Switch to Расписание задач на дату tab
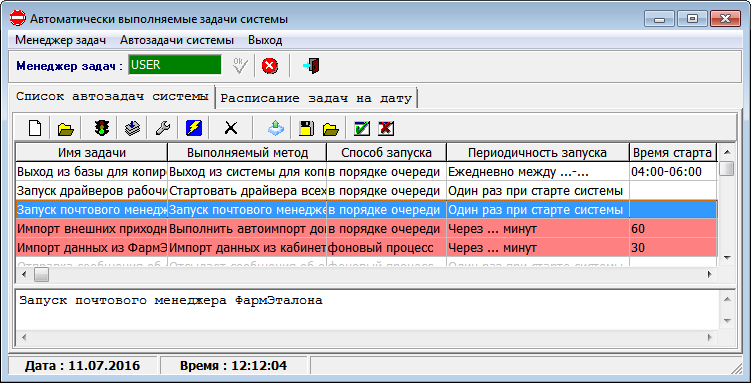 (x=316, y=98)
